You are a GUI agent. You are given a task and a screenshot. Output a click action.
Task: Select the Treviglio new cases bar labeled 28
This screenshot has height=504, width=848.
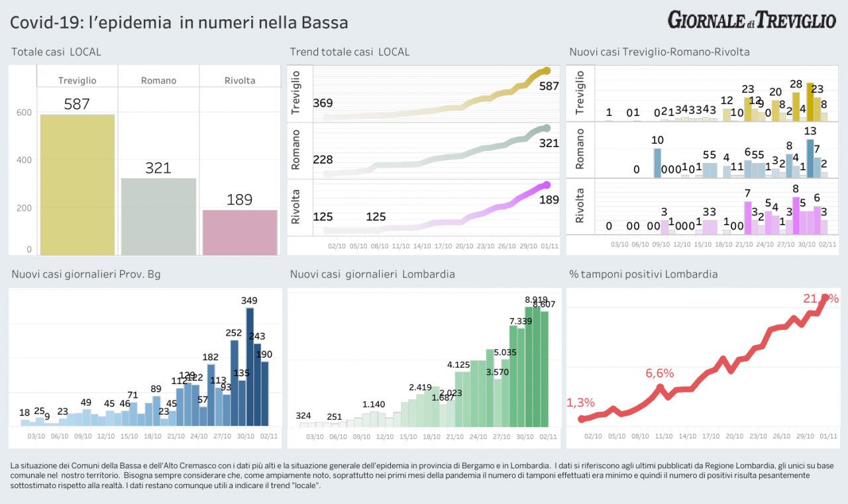pyautogui.click(x=796, y=106)
